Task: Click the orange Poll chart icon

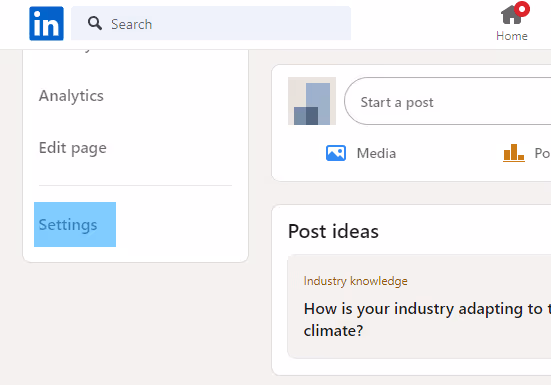Action: 514,153
